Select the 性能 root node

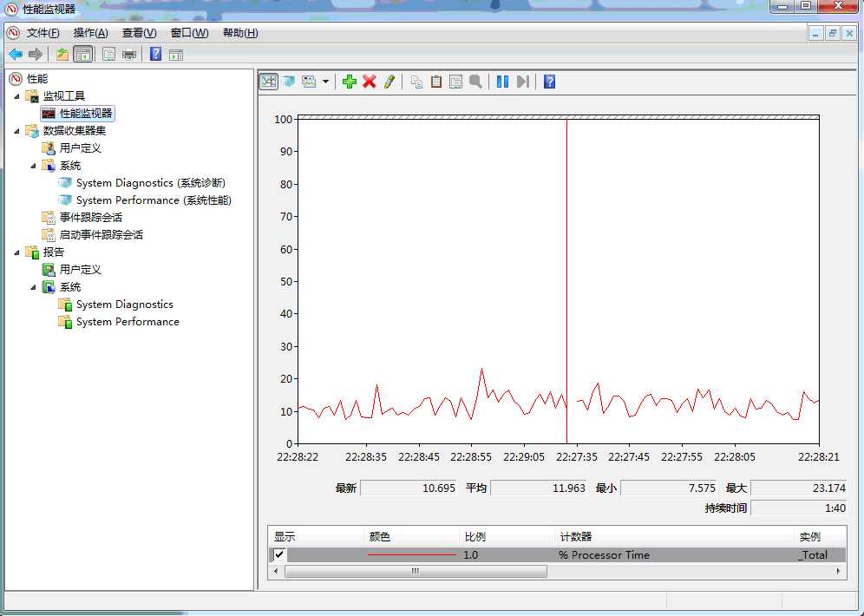[37, 79]
